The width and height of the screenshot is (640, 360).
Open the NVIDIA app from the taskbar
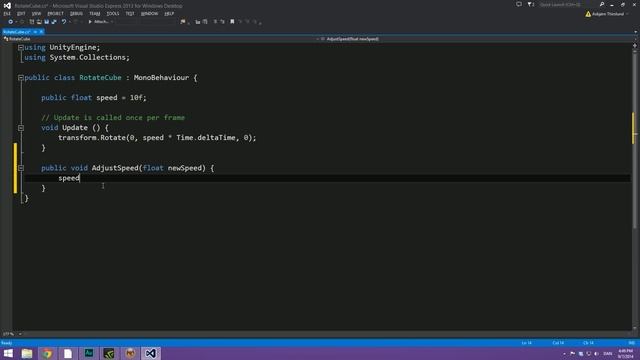click(109, 353)
